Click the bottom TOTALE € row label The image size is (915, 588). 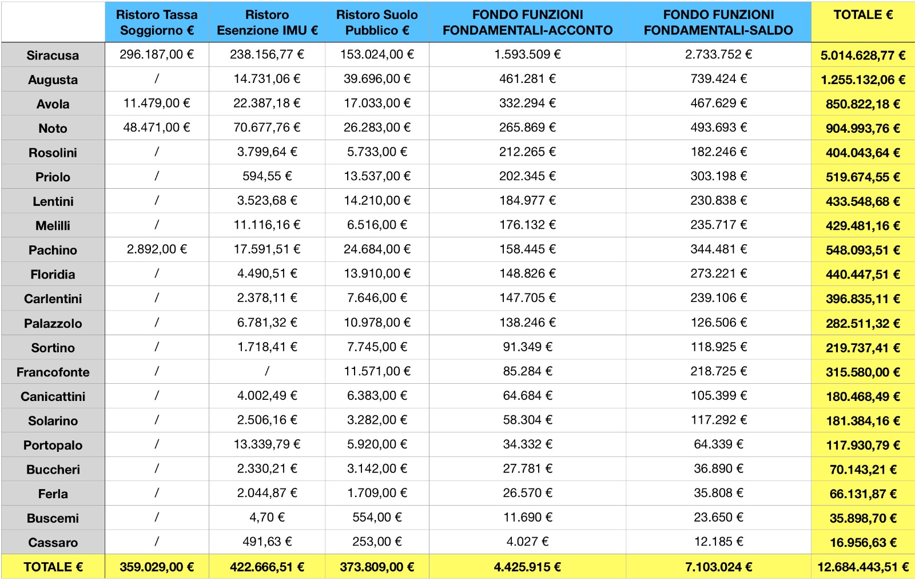pyautogui.click(x=53, y=567)
